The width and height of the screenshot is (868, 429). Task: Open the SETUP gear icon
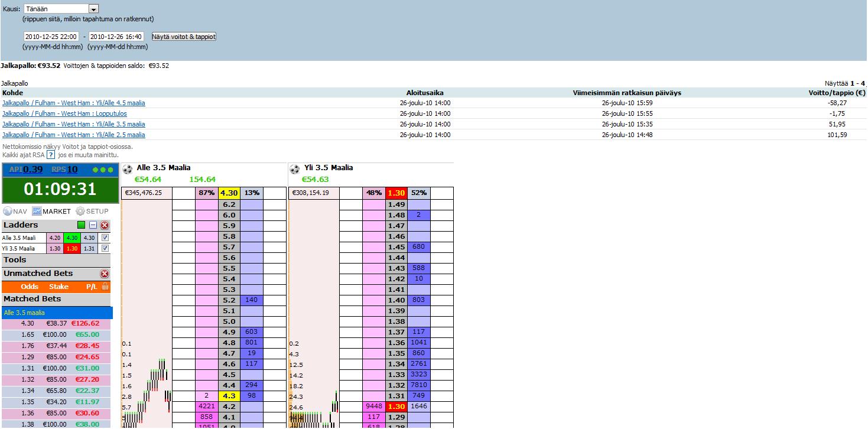tap(80, 212)
